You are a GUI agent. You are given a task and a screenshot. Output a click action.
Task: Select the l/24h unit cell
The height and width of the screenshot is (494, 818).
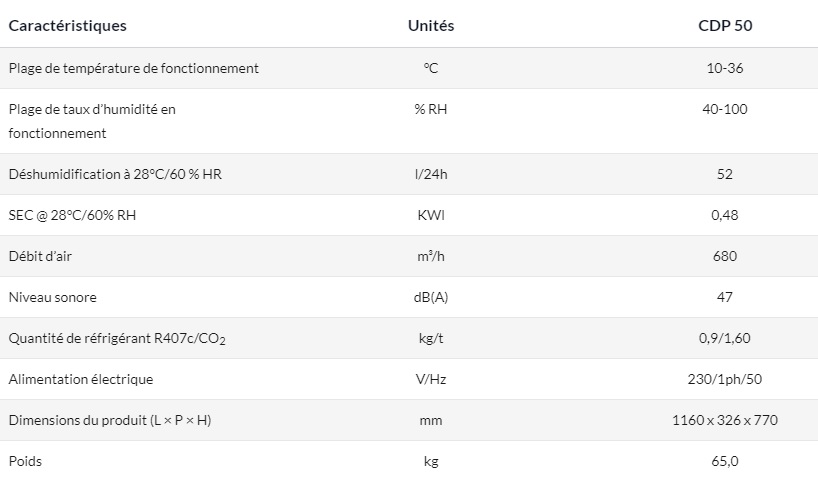click(x=431, y=174)
